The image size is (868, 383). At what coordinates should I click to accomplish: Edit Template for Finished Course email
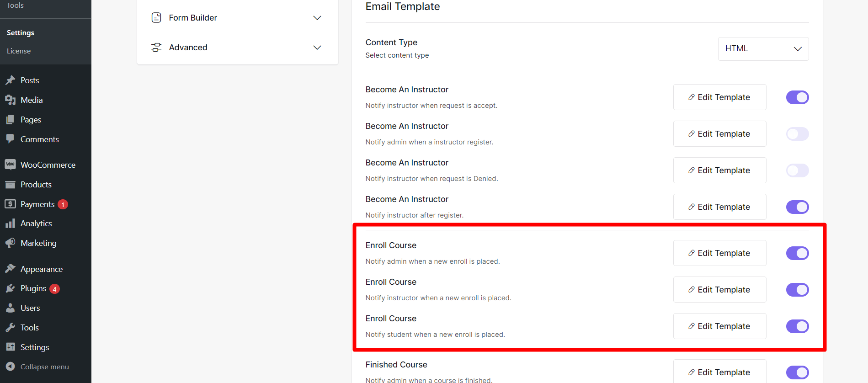coord(719,372)
